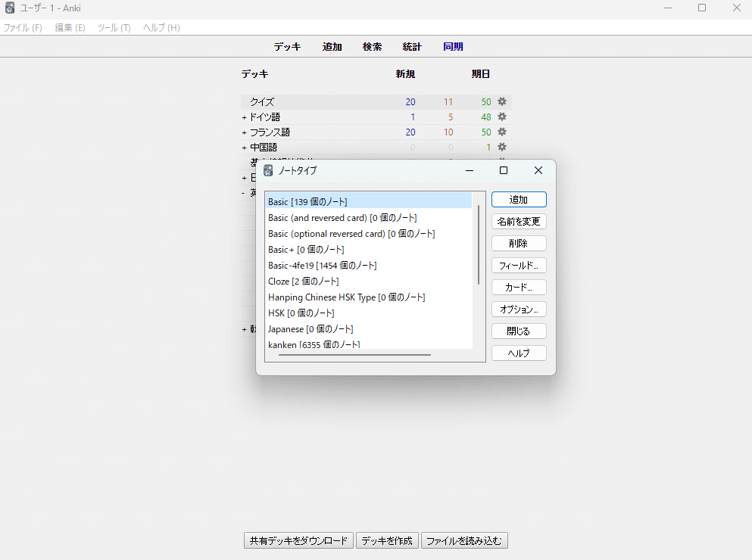
Task: Open カード... template editor
Action: click(519, 288)
